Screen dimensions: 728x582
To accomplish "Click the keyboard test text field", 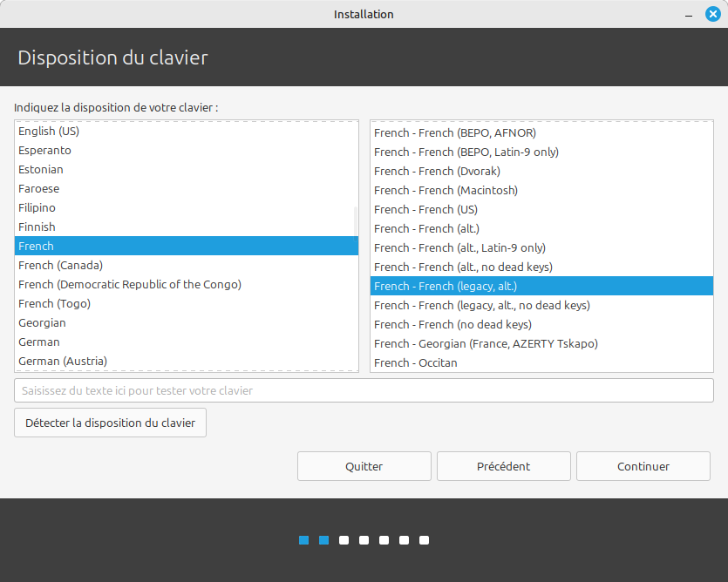I will tap(364, 391).
